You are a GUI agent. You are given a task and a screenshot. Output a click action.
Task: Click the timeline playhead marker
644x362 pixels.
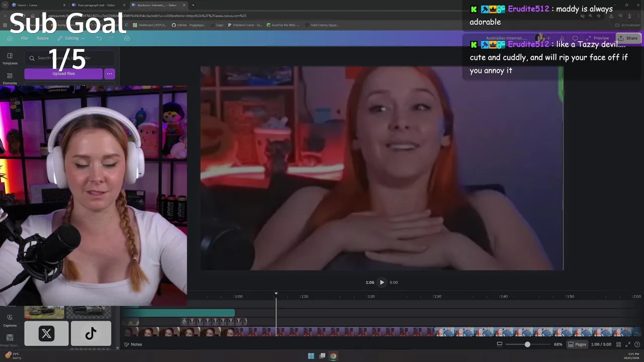(x=276, y=294)
